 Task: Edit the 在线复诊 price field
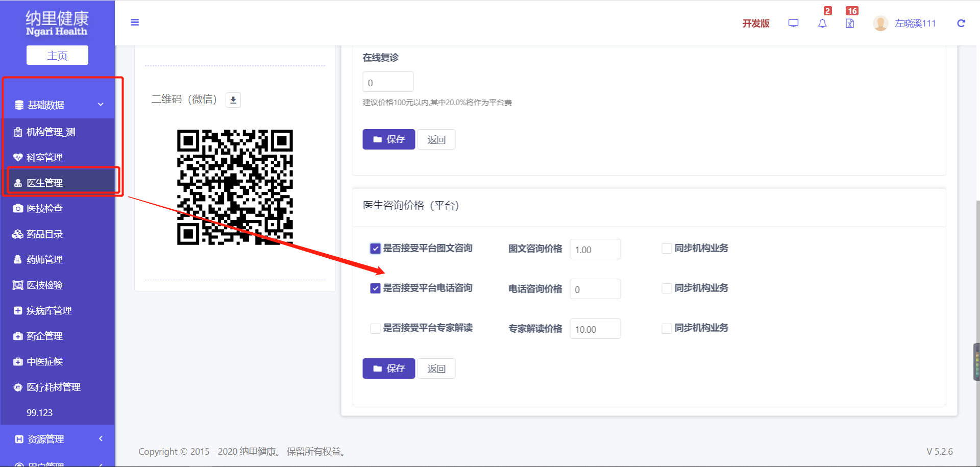pos(388,82)
